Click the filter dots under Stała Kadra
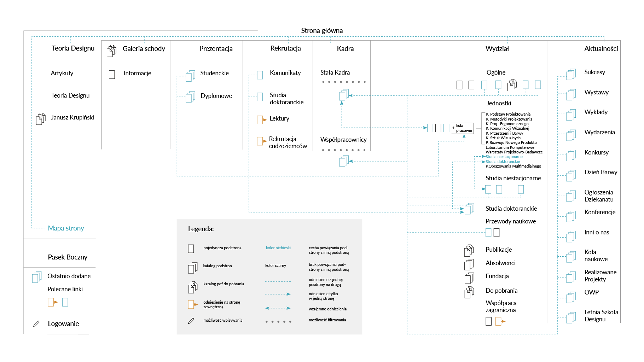Viewport: 644px width, 362px height. (344, 82)
